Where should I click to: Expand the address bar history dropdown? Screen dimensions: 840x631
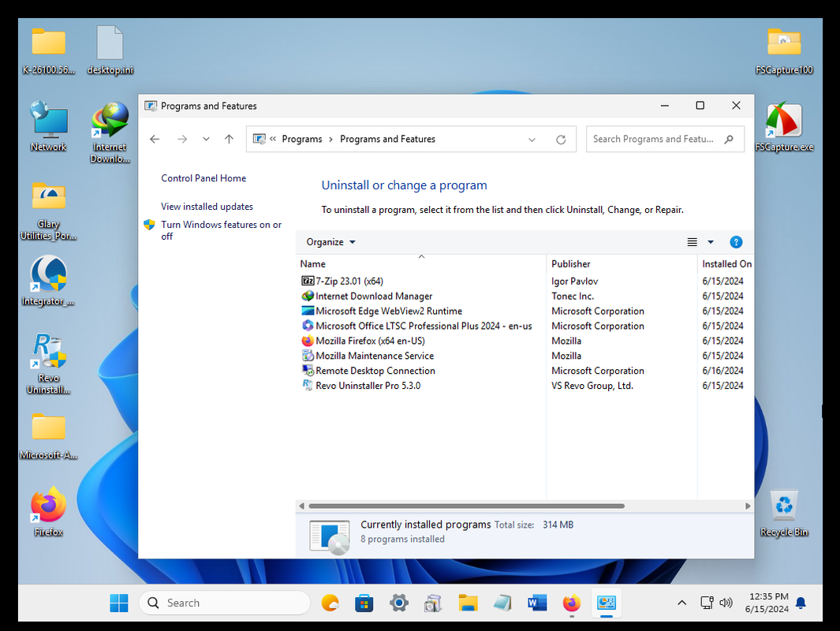point(532,140)
